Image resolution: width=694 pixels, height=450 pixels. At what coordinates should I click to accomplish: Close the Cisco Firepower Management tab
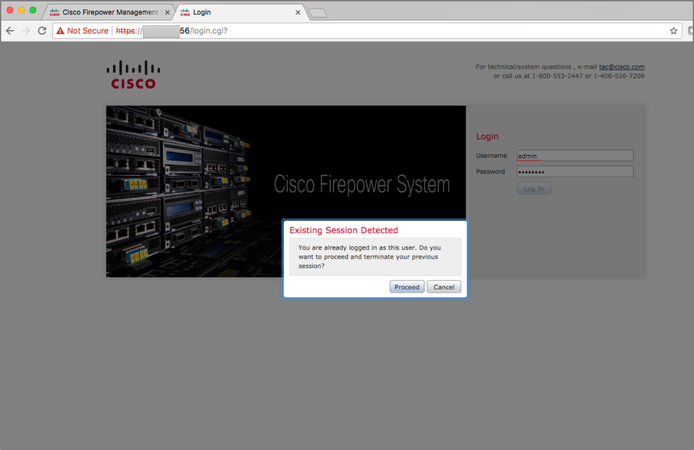[x=167, y=12]
